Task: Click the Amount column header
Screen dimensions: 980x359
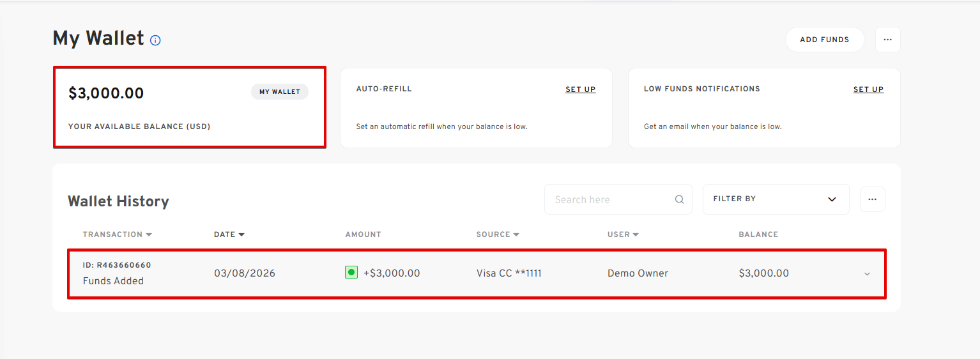Action: 363,234
